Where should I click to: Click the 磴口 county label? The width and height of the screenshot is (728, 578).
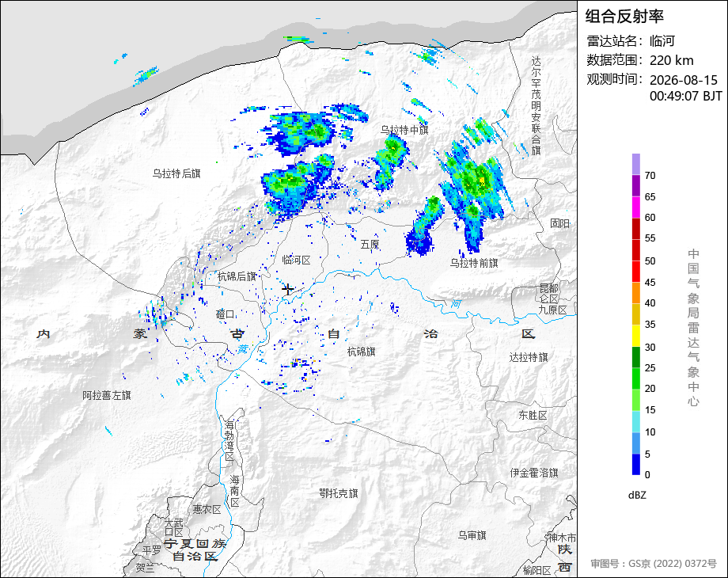coord(226,314)
